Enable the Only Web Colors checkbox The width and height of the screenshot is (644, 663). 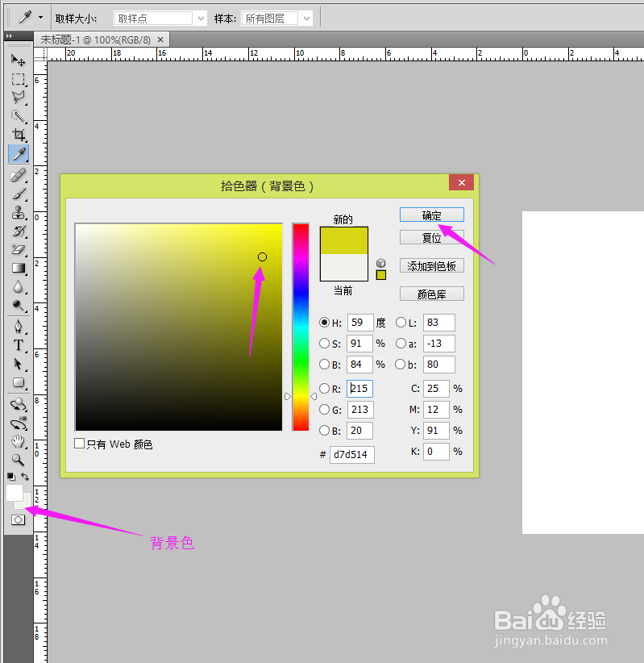[79, 443]
